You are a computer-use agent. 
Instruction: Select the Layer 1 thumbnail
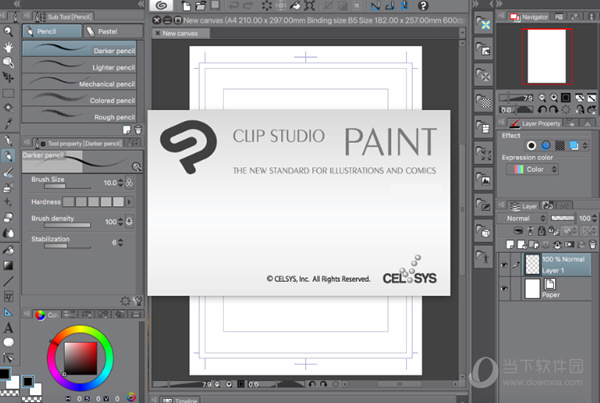(x=532, y=264)
